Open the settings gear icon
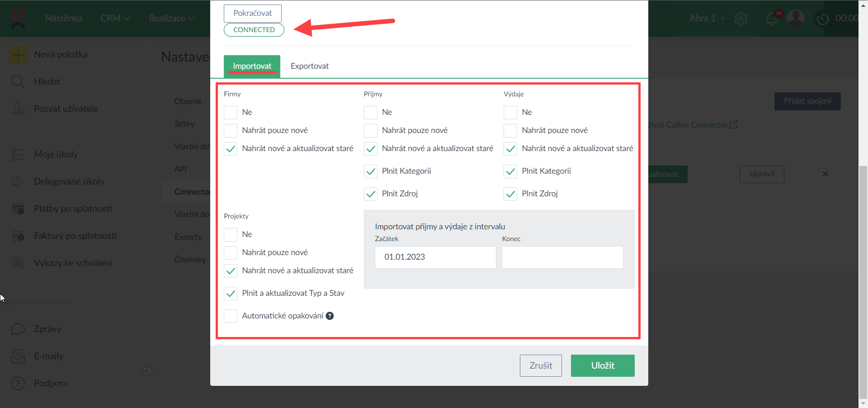The image size is (868, 408). click(x=741, y=19)
